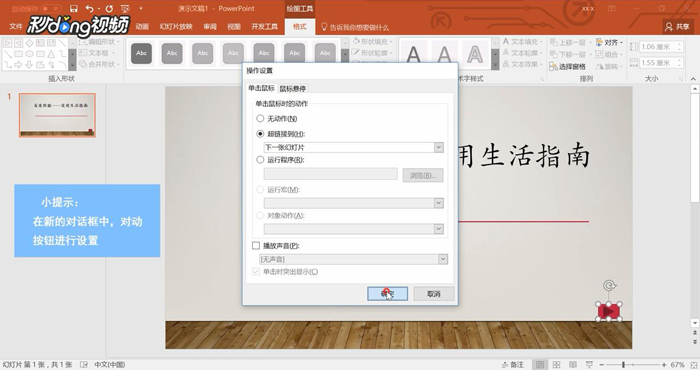700x370 pixels.
Task: Select the 运行程序 radio button
Action: tap(260, 160)
